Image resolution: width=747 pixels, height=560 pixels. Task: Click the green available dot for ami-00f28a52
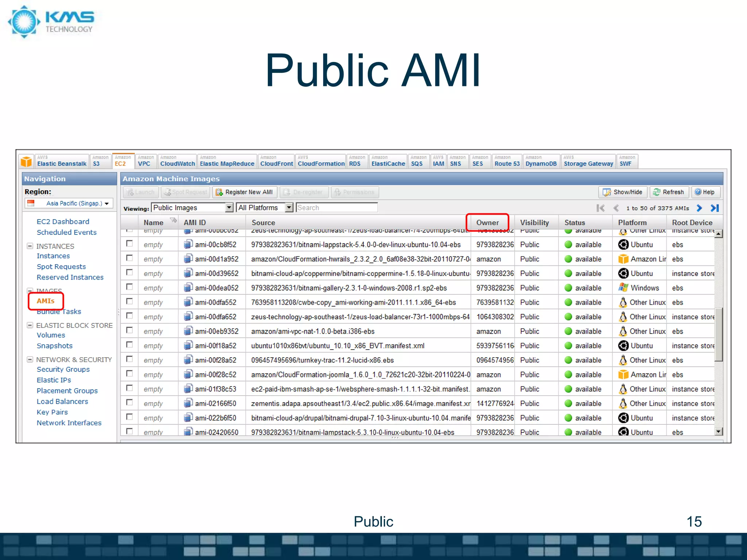point(568,360)
